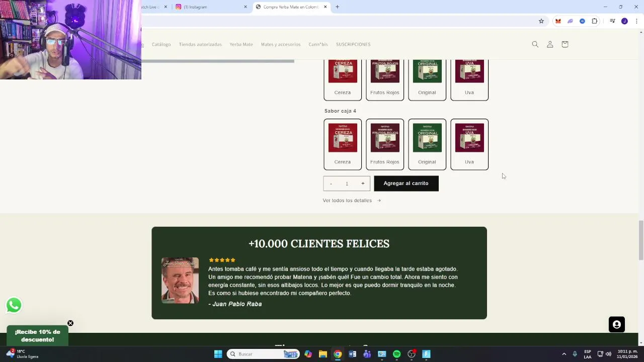Select Frutos Rojos in row above Sabor caja 4
The image size is (644, 362).
click(x=385, y=80)
